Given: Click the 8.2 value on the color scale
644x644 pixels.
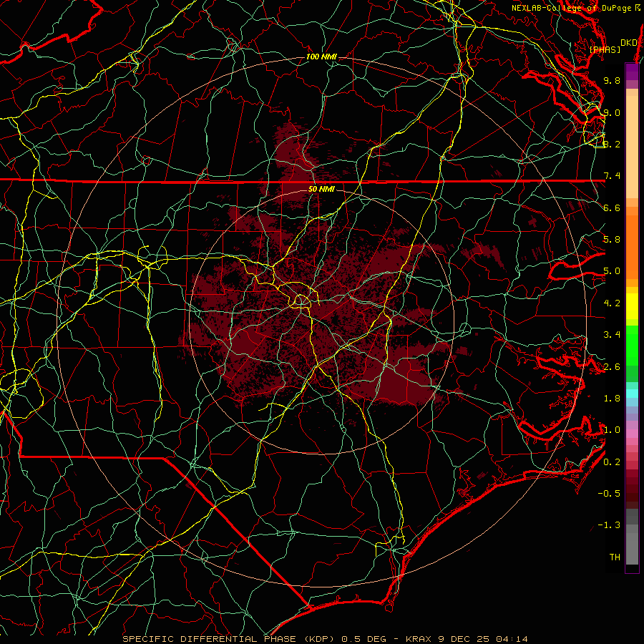Looking at the screenshot, I should pyautogui.click(x=612, y=144).
